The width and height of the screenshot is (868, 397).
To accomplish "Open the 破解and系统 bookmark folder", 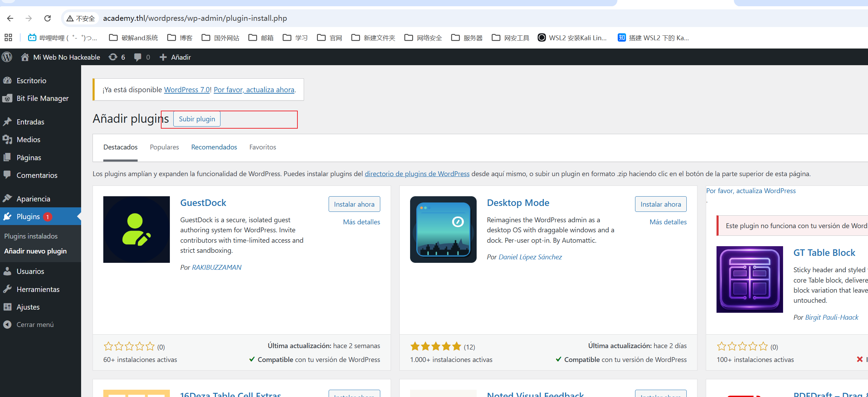I will pyautogui.click(x=133, y=37).
